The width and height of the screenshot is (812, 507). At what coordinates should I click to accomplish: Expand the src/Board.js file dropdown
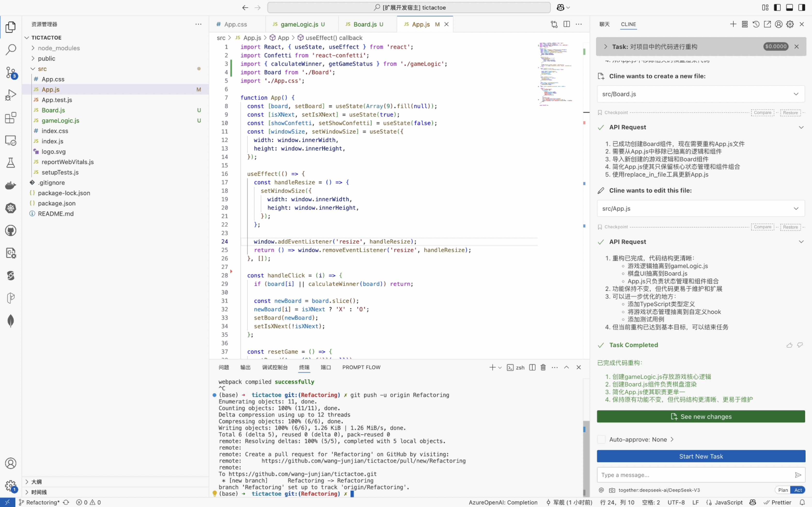click(796, 94)
